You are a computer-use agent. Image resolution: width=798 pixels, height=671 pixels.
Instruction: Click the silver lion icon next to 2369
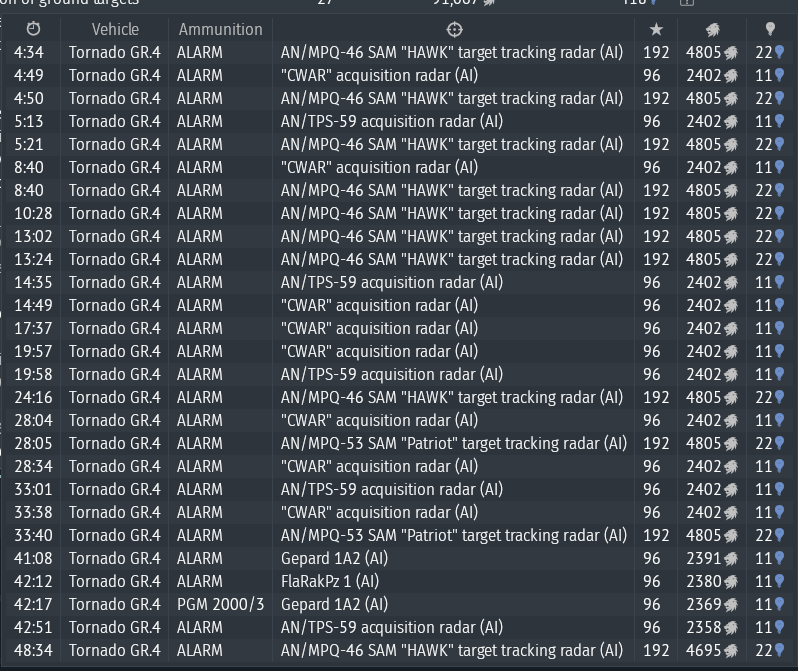(x=731, y=605)
